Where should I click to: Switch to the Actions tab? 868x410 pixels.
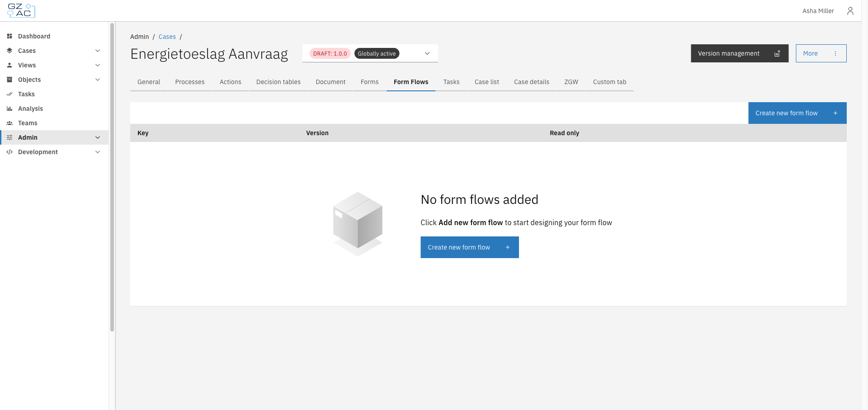(x=231, y=82)
